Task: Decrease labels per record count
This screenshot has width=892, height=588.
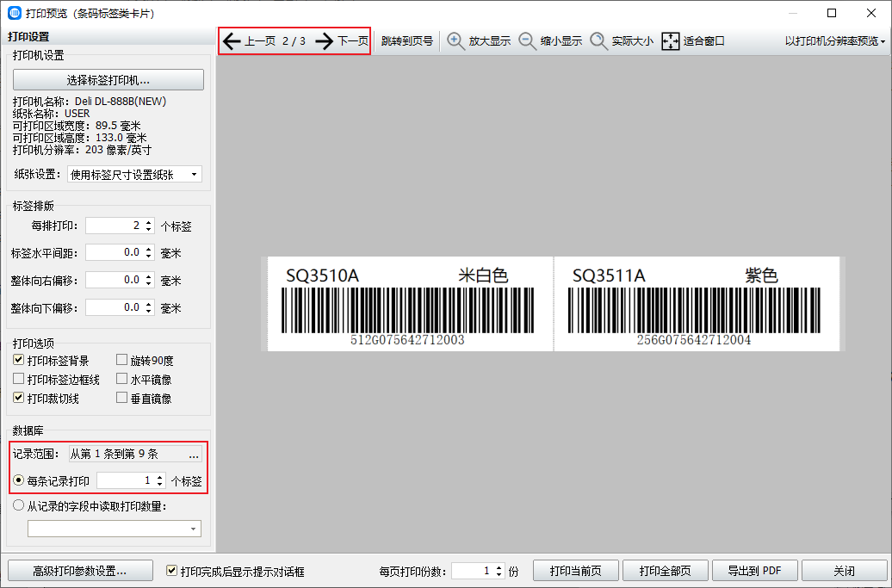Action: coord(160,484)
